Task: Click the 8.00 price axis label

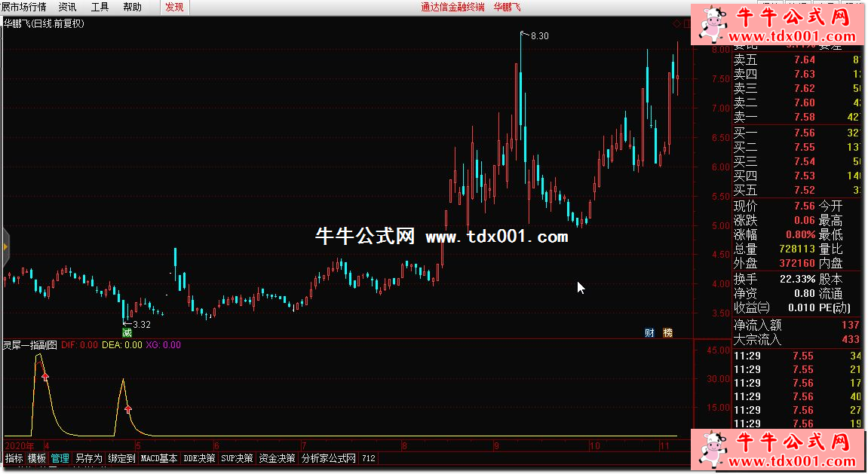Action: click(721, 50)
